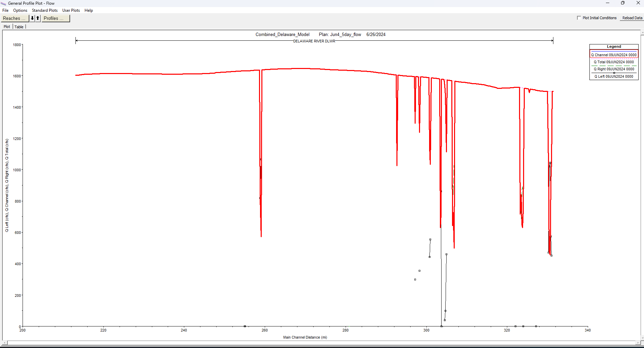This screenshot has width=644, height=348.
Task: Open the Standard Plots menu
Action: (x=45, y=10)
